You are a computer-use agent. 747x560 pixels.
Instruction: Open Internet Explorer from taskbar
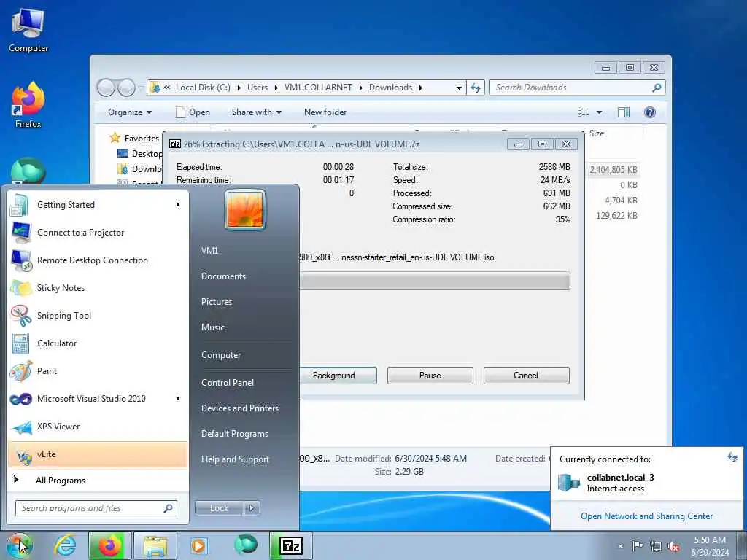pyautogui.click(x=65, y=545)
